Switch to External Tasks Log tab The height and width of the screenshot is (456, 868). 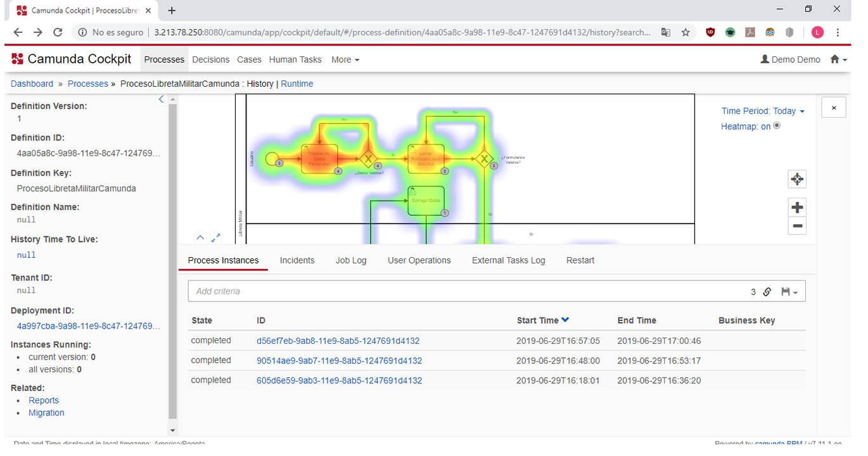[x=508, y=260]
